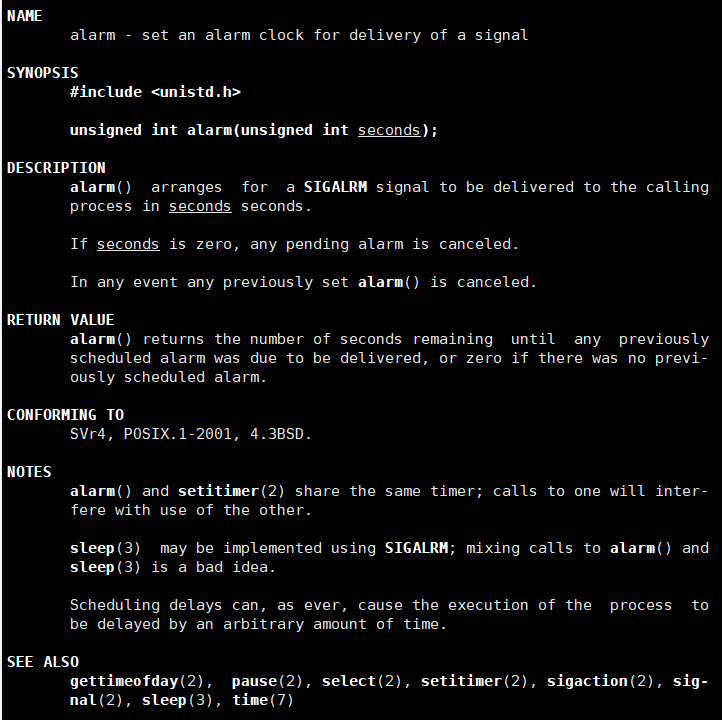The image size is (722, 720).
Task: Click the SYNOPSIS section heading
Action: point(42,73)
